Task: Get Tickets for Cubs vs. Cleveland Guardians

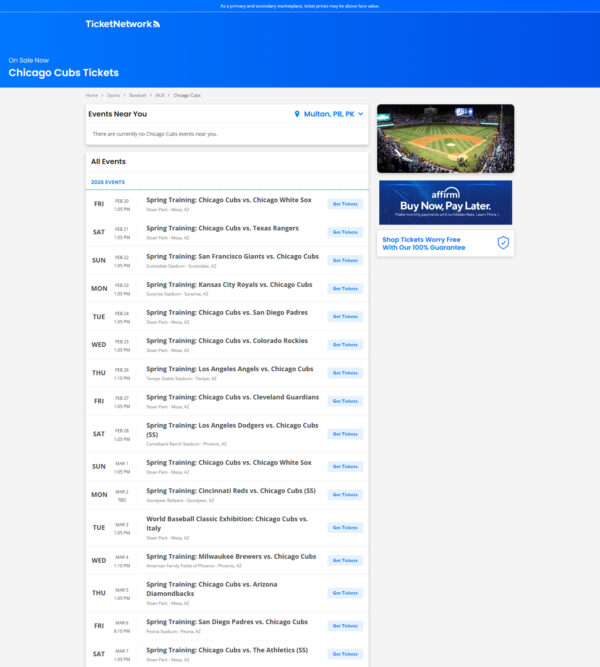Action: (x=345, y=401)
